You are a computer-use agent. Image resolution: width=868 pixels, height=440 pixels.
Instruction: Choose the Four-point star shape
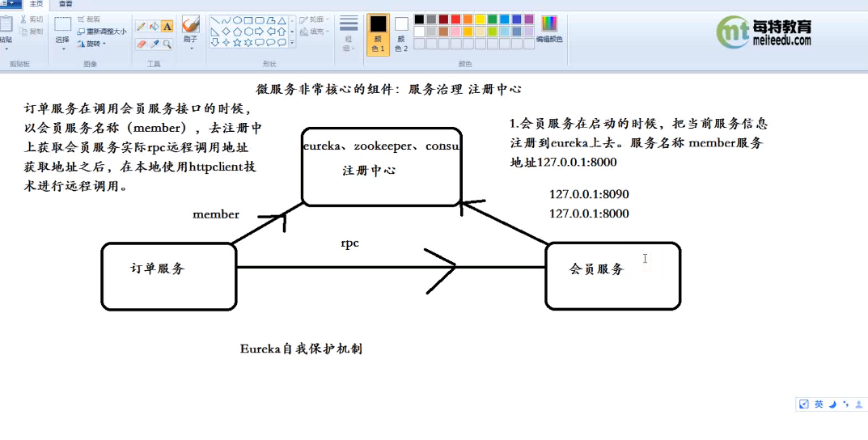[226, 42]
